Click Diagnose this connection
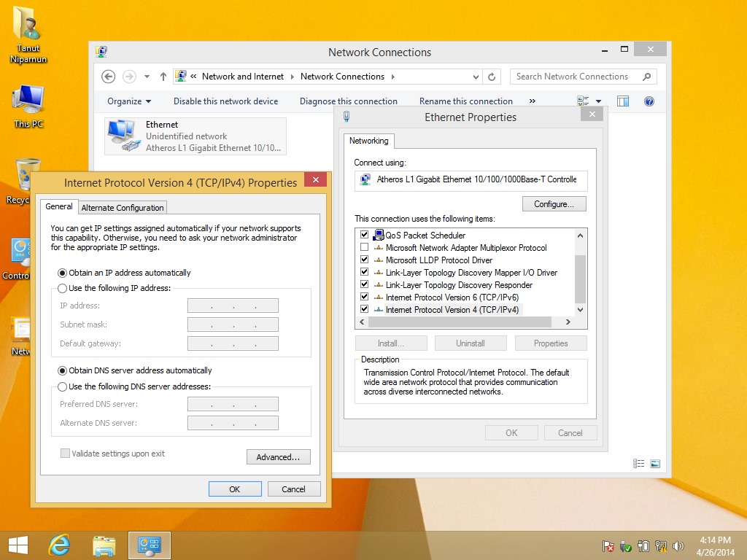The width and height of the screenshot is (747, 560). [x=348, y=101]
